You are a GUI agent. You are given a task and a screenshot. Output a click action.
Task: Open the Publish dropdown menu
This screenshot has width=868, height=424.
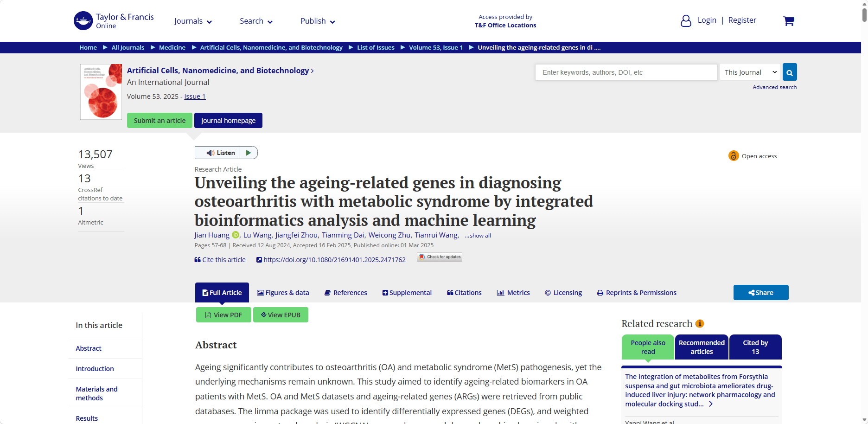(x=318, y=21)
